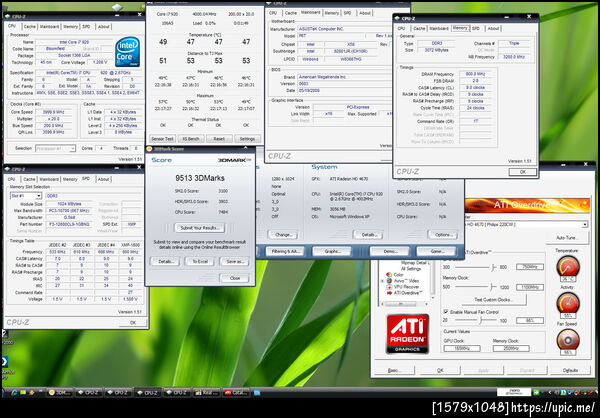600x418 pixels.
Task: Click Change in 3DMark settings panel
Action: tap(283, 235)
